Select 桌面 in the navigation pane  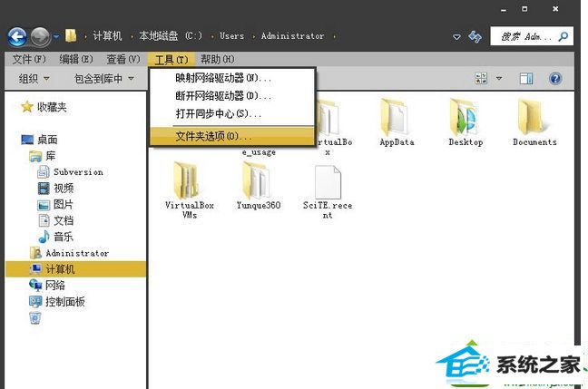pos(47,140)
